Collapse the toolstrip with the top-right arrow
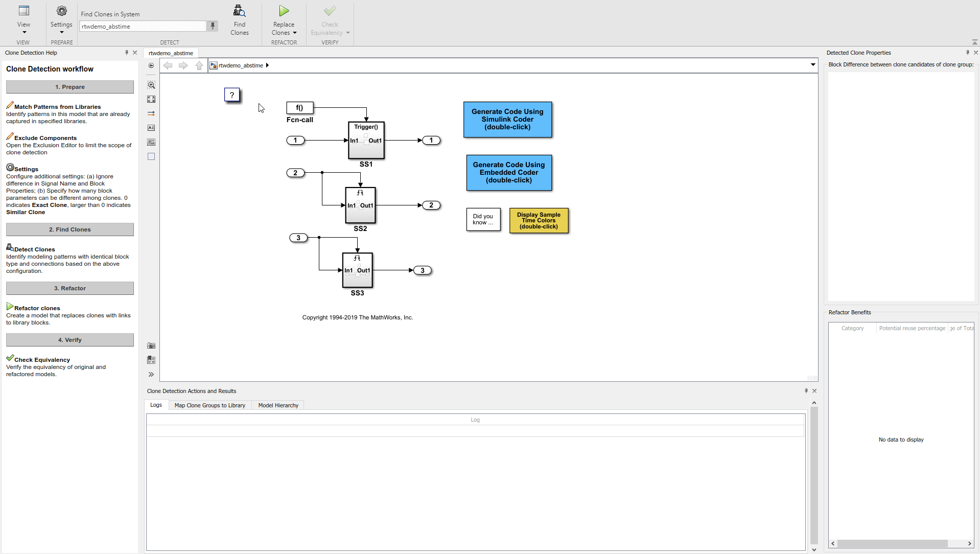980x554 pixels. pos(974,42)
